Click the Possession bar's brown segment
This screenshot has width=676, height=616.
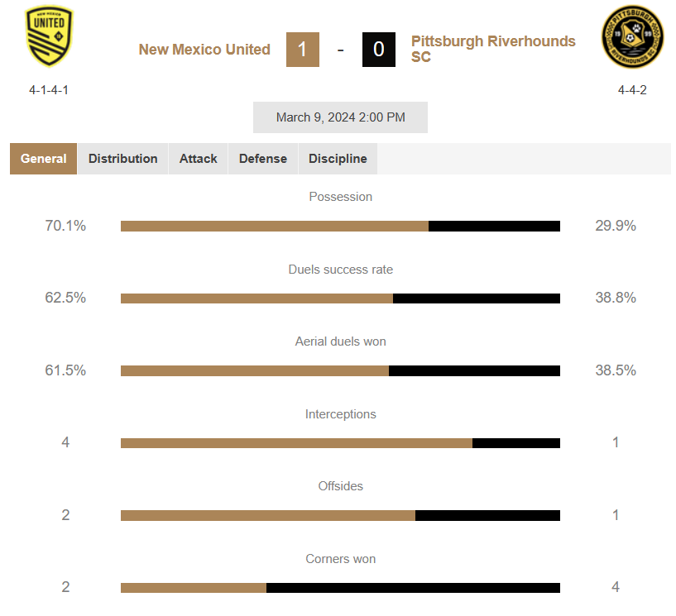point(275,227)
